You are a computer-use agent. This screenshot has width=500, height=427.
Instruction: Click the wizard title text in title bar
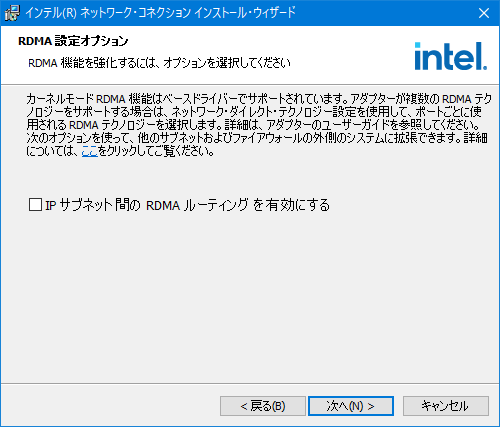coord(160,13)
